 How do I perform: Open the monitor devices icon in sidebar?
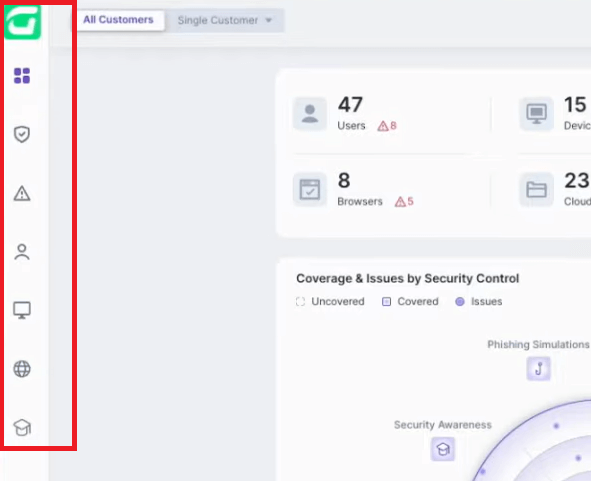[22, 310]
